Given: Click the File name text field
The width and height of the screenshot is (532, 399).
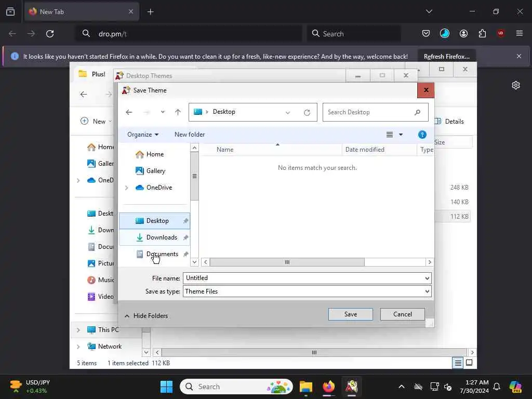Looking at the screenshot, I should [303, 278].
